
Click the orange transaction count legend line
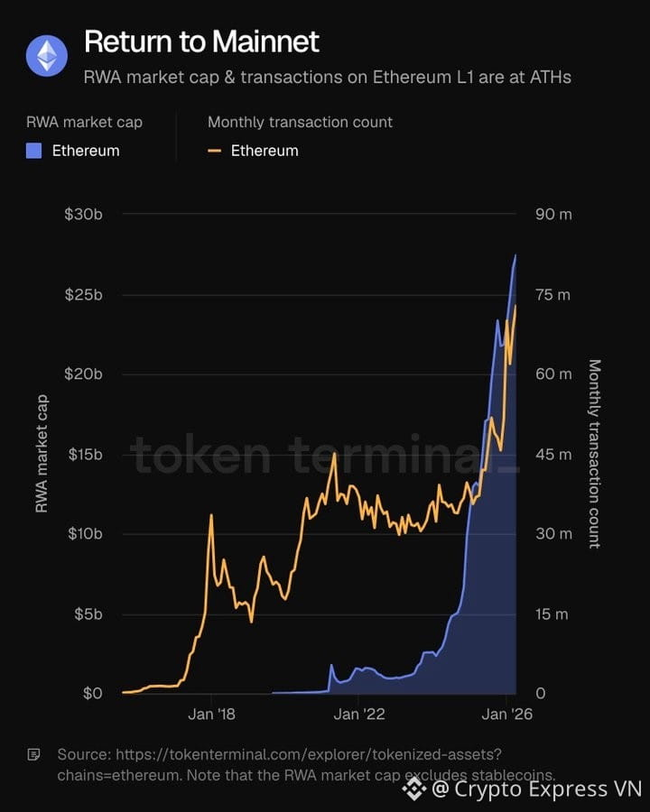(x=215, y=152)
